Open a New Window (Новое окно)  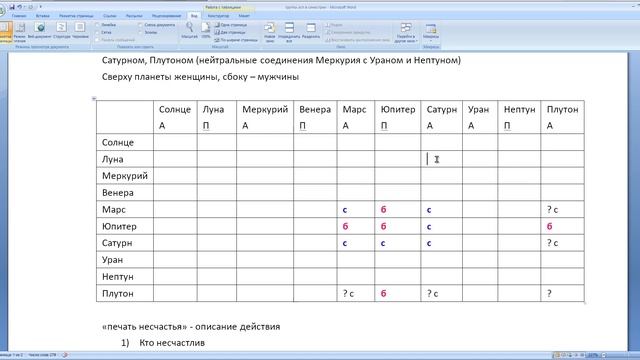pos(270,33)
